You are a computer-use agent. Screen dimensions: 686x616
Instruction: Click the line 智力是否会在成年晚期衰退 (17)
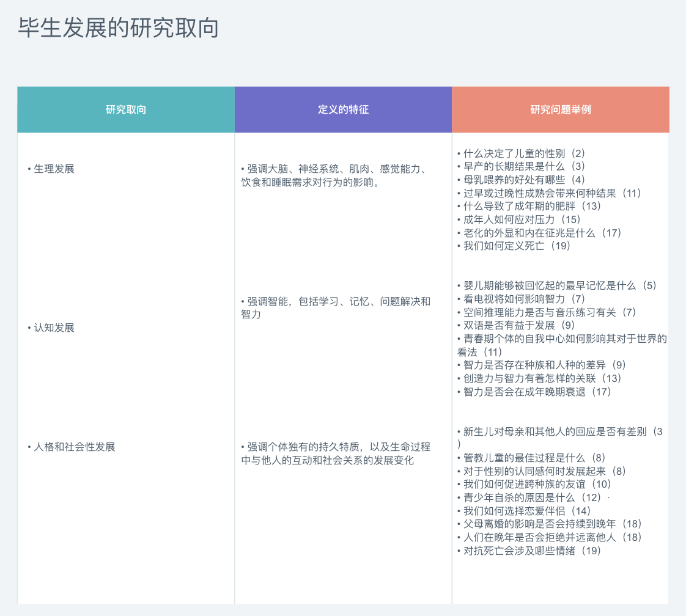coord(537,392)
